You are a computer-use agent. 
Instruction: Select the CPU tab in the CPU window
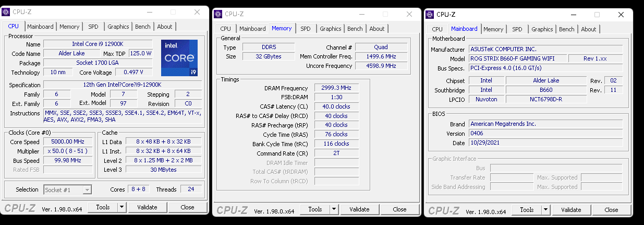(x=14, y=26)
